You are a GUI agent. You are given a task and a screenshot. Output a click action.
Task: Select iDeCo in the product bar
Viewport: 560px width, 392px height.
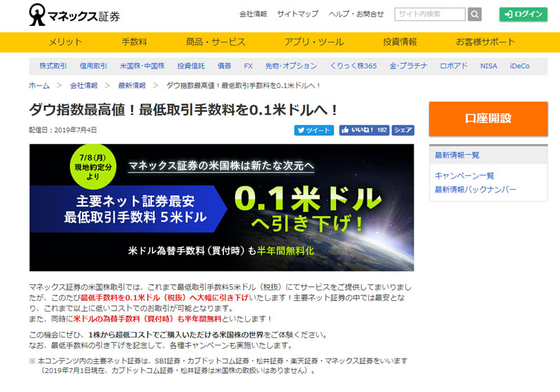[x=519, y=66]
